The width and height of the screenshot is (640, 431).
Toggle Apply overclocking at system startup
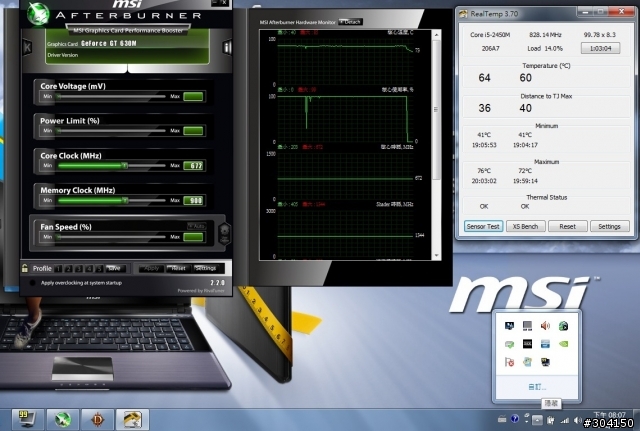point(32,283)
